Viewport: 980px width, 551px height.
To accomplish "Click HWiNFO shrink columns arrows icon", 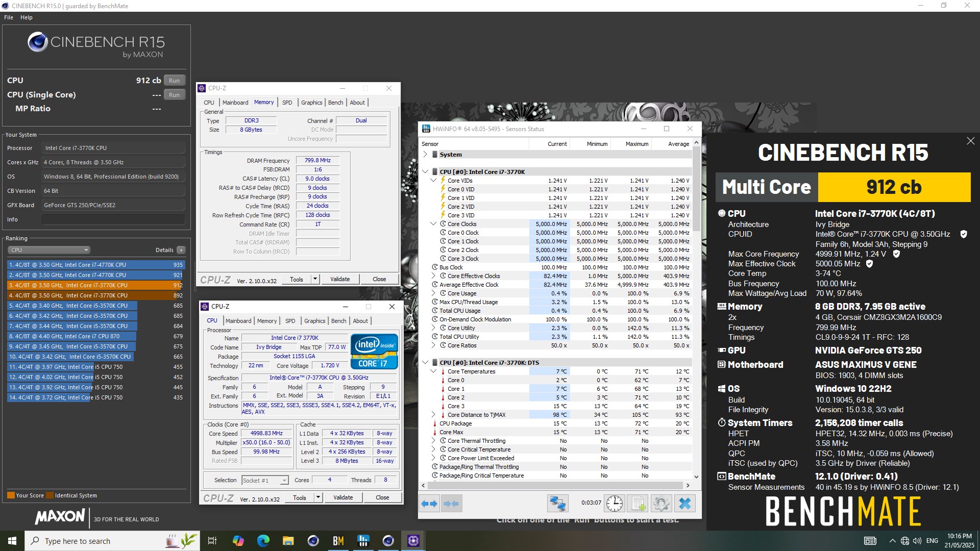I will point(451,504).
